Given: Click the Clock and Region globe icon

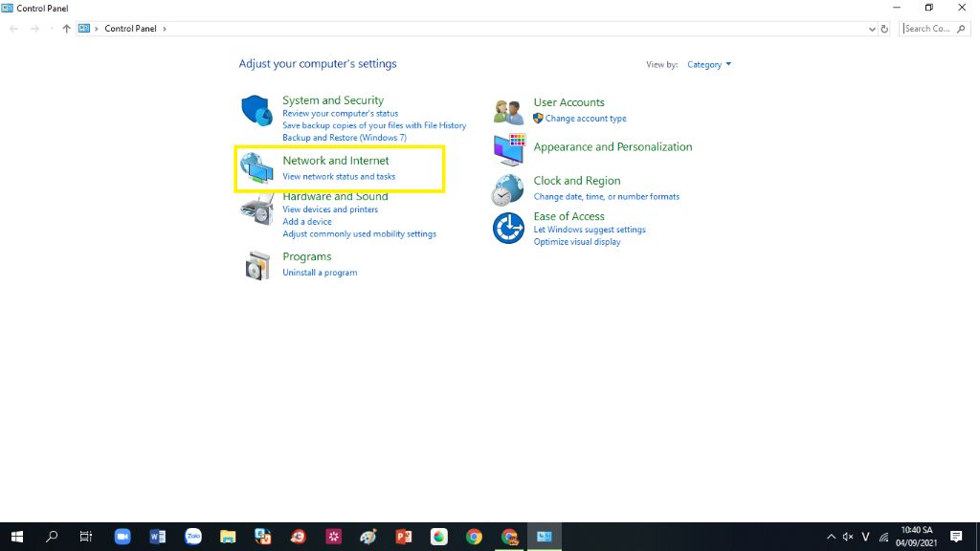Looking at the screenshot, I should coord(507,190).
